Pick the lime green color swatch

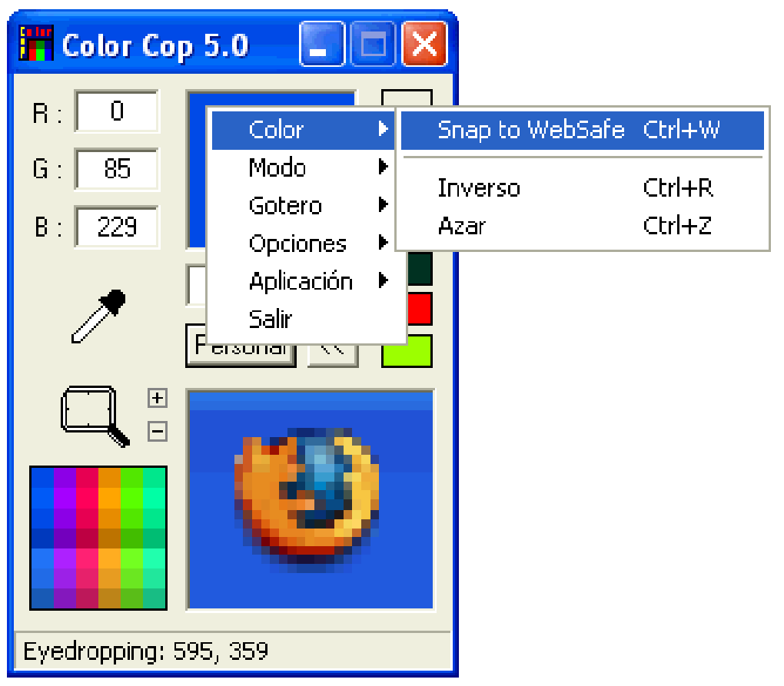(407, 351)
